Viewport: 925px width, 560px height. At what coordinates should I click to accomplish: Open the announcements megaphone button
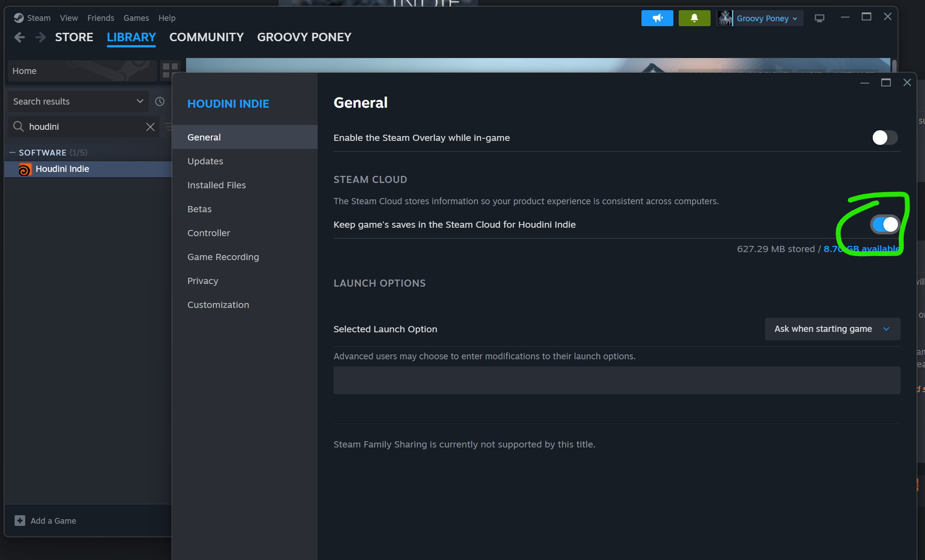pyautogui.click(x=657, y=18)
